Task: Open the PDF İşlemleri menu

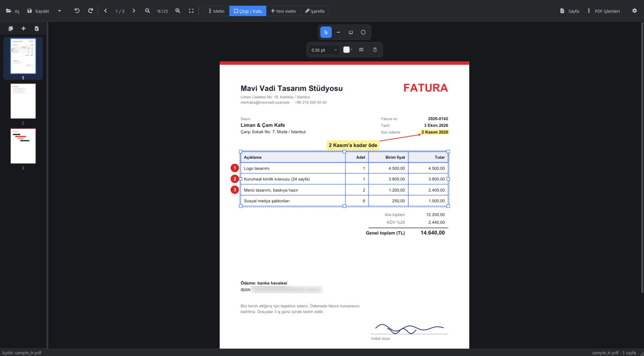Action: (604, 11)
